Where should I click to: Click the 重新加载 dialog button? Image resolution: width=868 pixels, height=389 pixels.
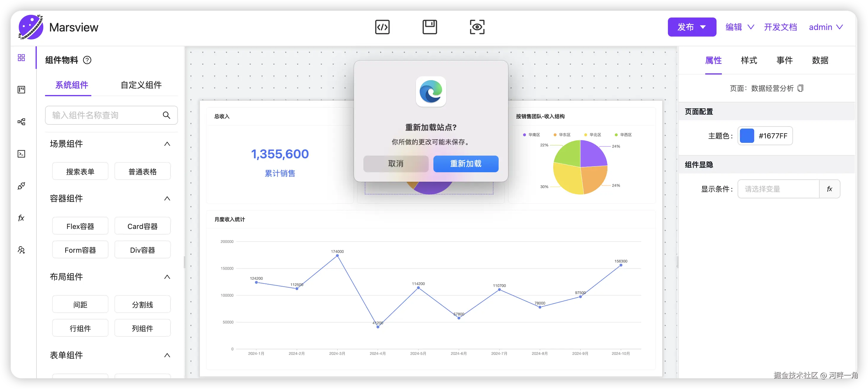pos(466,164)
